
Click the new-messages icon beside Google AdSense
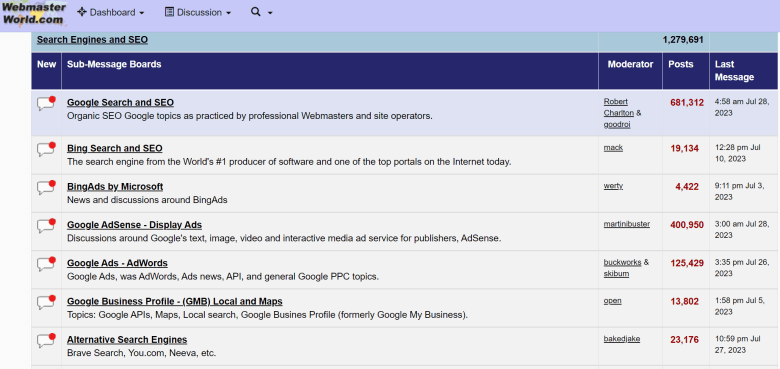(46, 226)
